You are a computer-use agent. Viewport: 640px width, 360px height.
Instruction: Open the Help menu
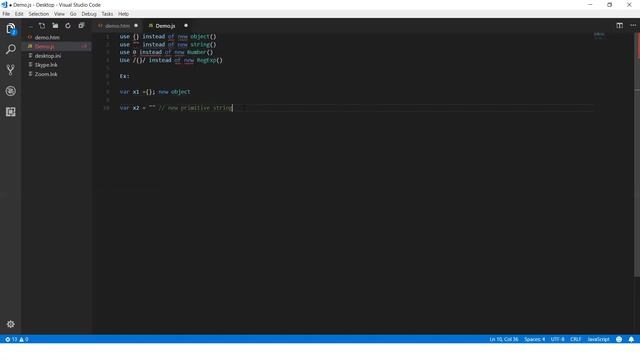click(123, 14)
